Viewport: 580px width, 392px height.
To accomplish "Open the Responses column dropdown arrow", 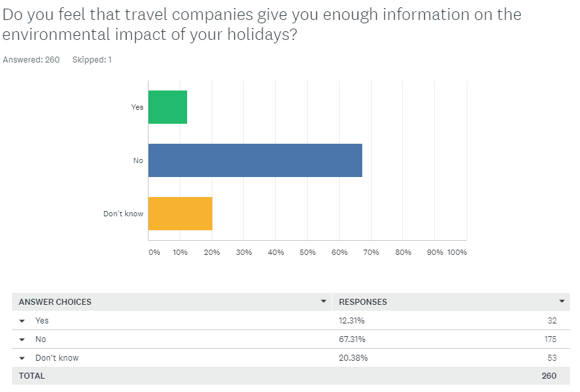I will (563, 301).
